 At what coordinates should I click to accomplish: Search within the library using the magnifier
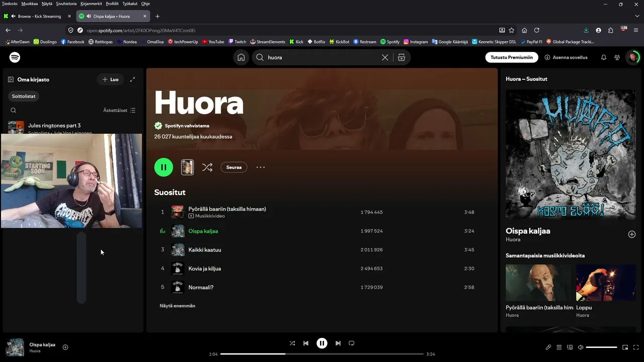coord(14,110)
